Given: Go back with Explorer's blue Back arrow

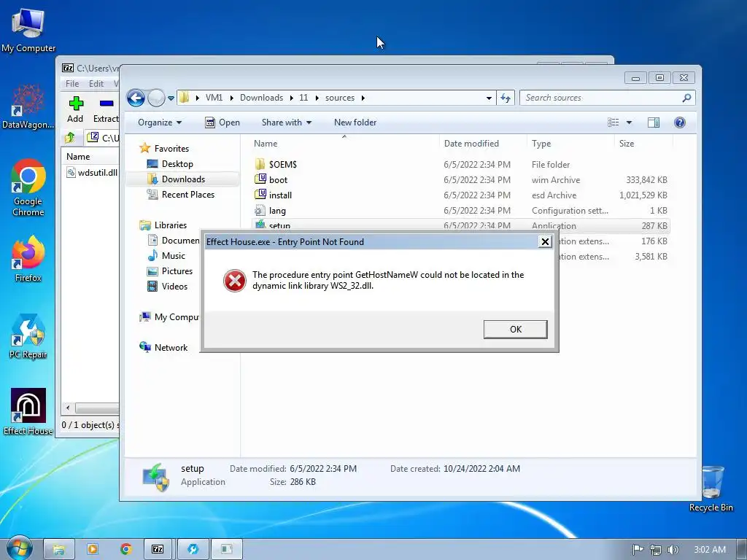Looking at the screenshot, I should pyautogui.click(x=136, y=98).
